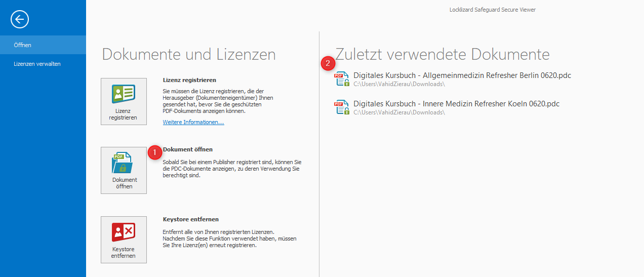Click the Zuletzt verwendete Dokumente heading
Screen dimensions: 644x277
click(x=442, y=55)
